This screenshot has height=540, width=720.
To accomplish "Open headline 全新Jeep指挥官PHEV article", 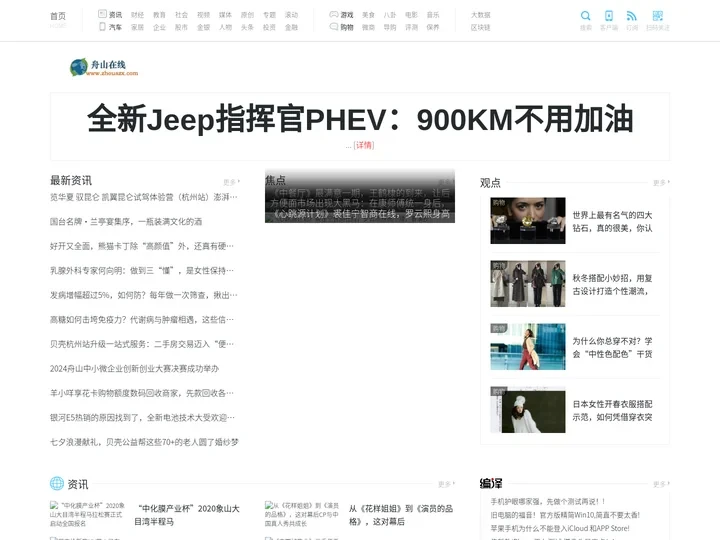I will point(360,118).
